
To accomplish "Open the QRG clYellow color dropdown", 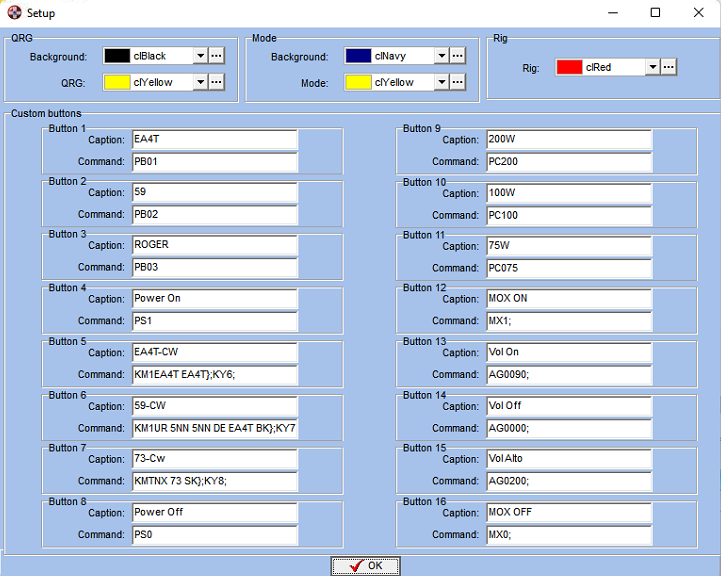I will 200,82.
